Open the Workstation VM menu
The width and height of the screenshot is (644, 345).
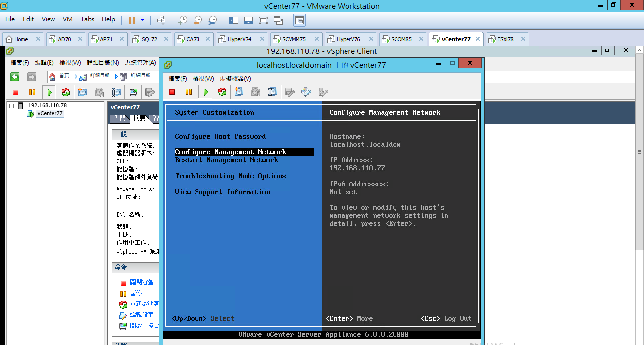68,19
